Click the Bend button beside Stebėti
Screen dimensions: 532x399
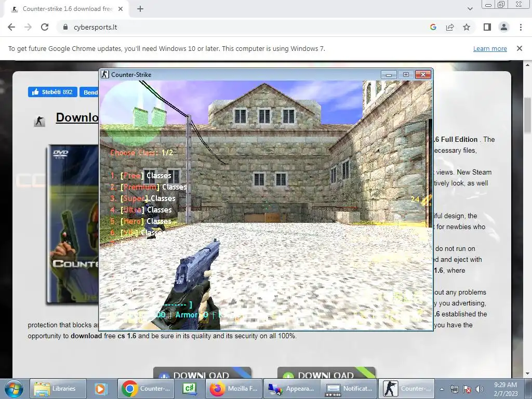pos(89,92)
